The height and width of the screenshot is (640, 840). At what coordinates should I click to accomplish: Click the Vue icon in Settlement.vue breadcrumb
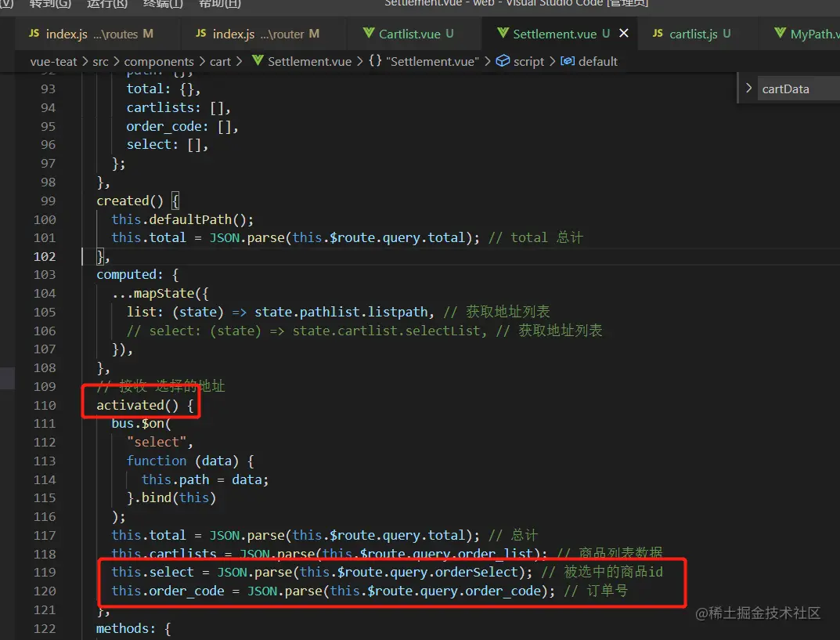click(258, 60)
